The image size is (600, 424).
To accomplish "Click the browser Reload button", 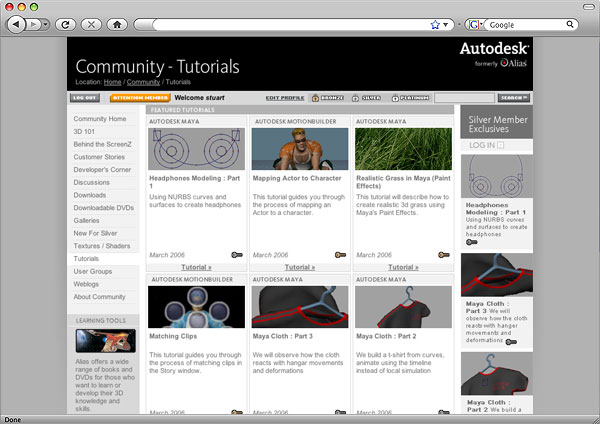I will pos(67,23).
